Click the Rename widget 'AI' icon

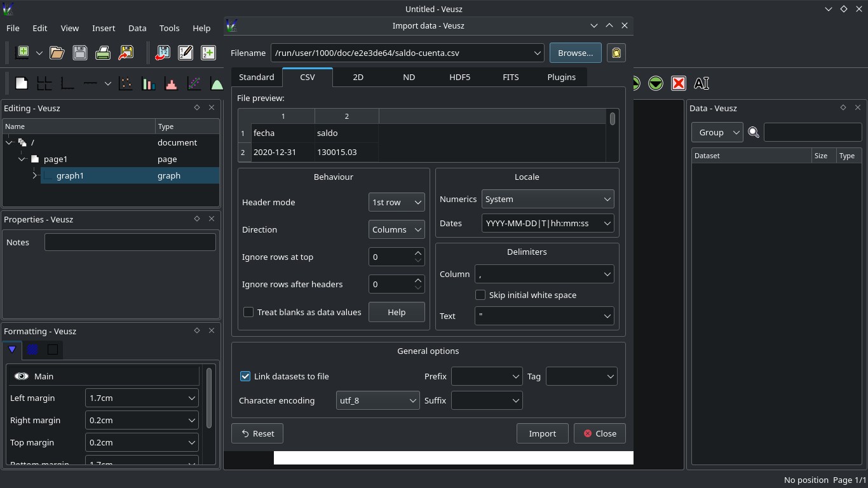(x=702, y=83)
